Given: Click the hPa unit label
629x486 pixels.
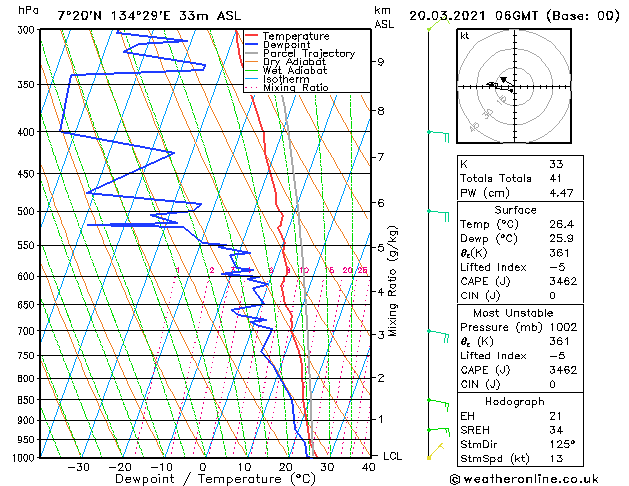Looking at the screenshot, I should pyautogui.click(x=28, y=10).
